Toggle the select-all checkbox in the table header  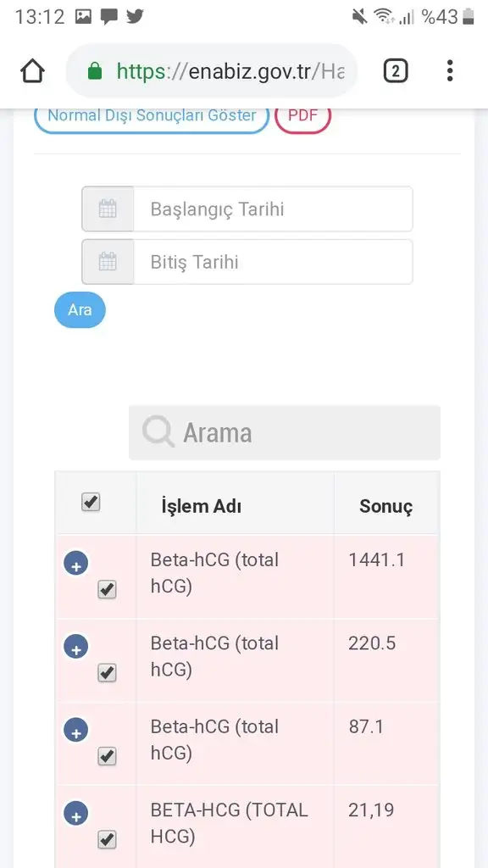89,502
